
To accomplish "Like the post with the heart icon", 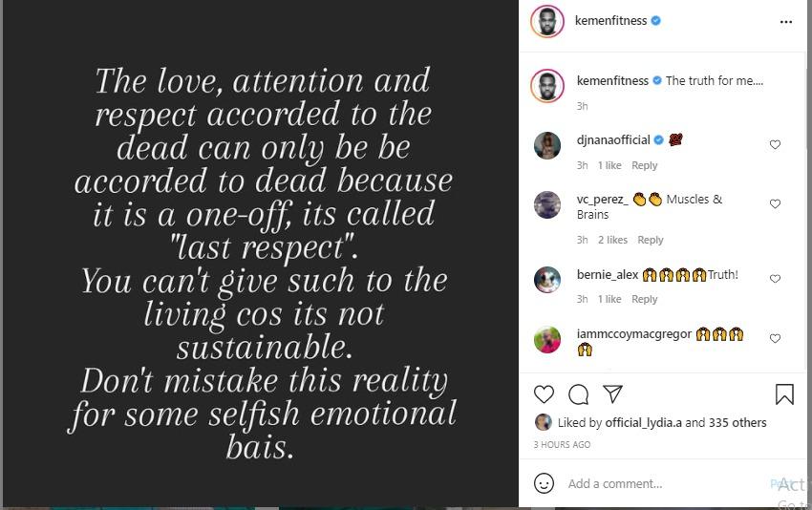I will tap(544, 394).
